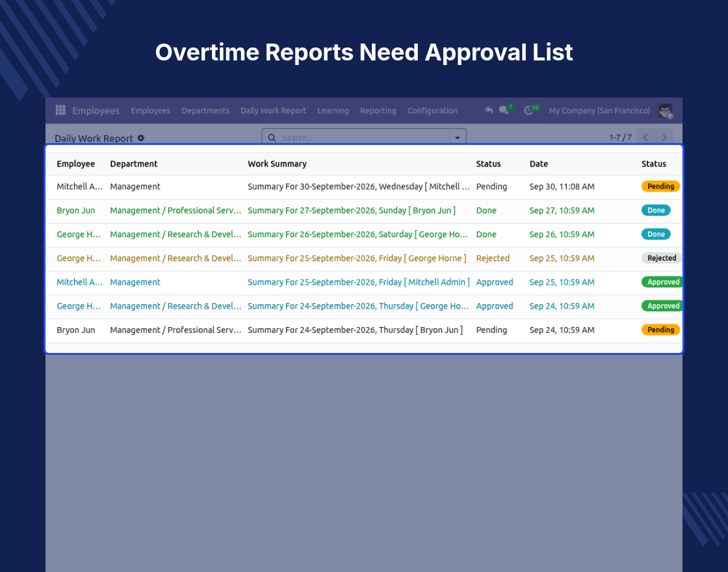Open Summary For 27-September-2026, Sunday record
Viewport: 728px width, 572px height.
pos(352,211)
